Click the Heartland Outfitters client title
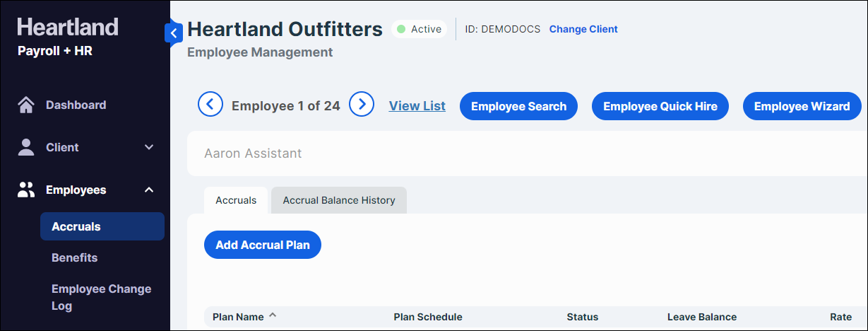 [285, 29]
